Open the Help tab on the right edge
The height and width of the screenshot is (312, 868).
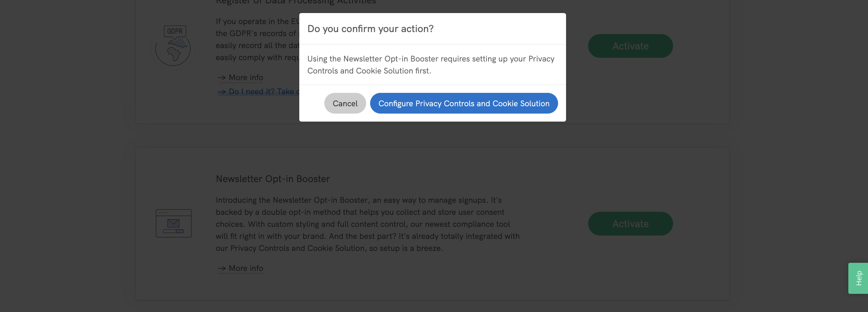[x=858, y=278]
